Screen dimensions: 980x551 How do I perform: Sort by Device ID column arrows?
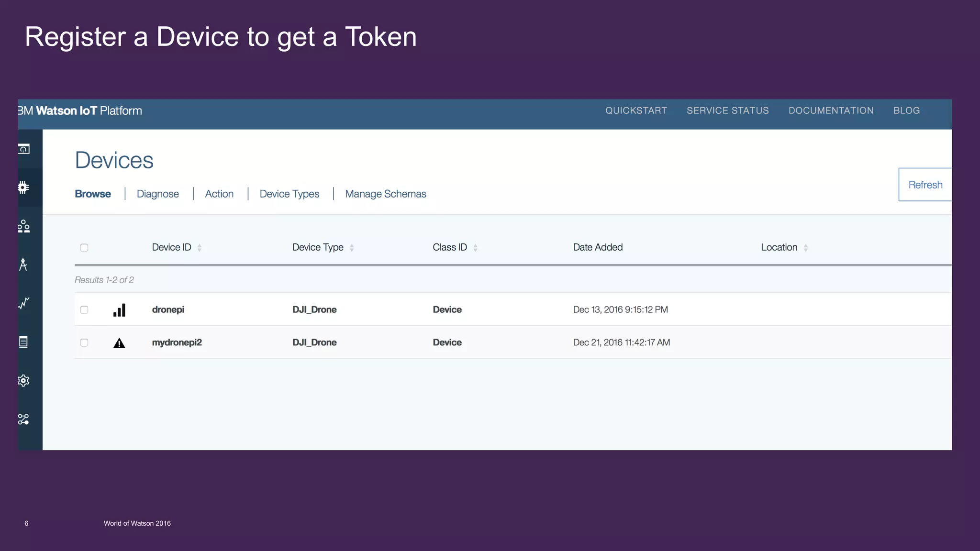pos(200,248)
